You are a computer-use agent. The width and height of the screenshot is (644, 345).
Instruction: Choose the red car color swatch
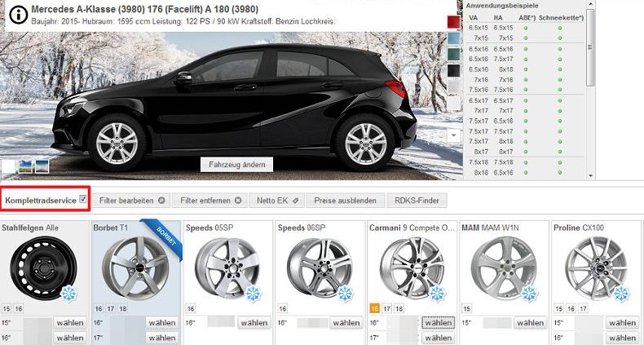click(x=454, y=22)
